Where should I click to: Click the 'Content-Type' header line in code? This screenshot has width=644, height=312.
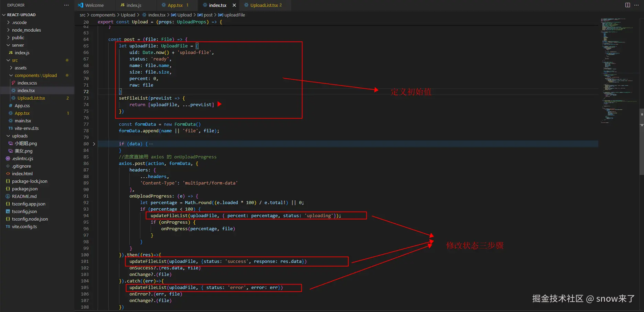point(189,183)
